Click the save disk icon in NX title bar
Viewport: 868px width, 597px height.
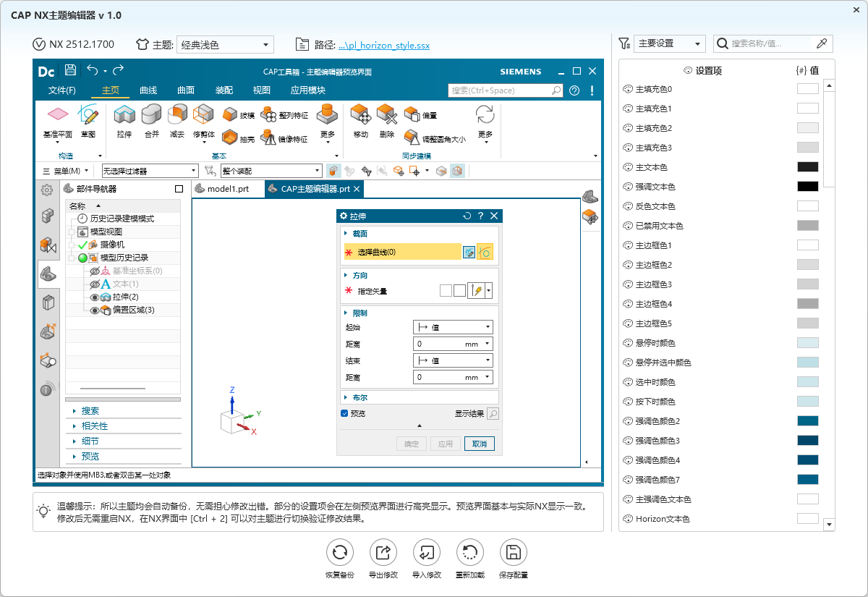click(70, 70)
